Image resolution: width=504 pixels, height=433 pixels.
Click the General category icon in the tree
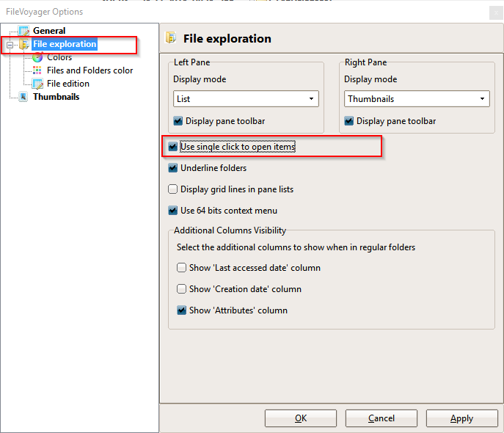24,31
